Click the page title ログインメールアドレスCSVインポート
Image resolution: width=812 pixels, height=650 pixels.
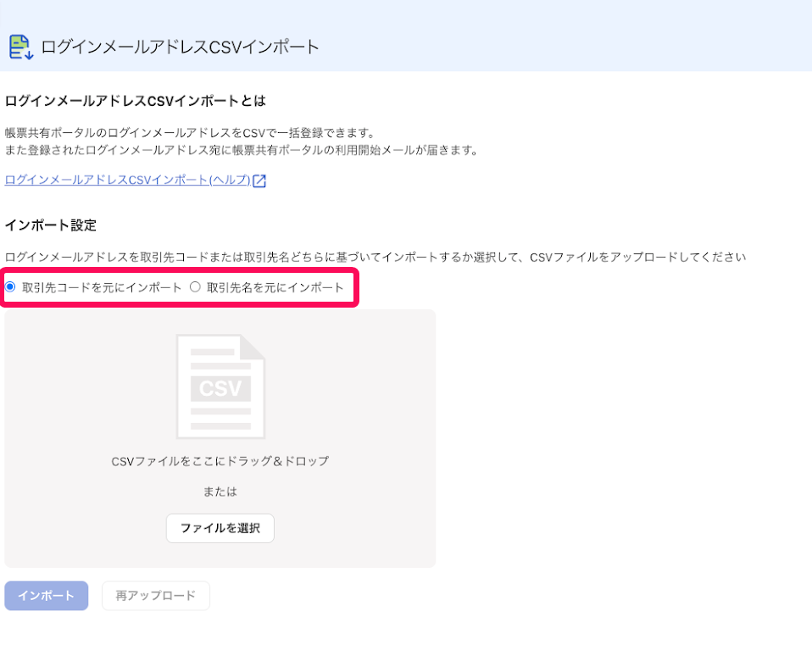(x=180, y=47)
